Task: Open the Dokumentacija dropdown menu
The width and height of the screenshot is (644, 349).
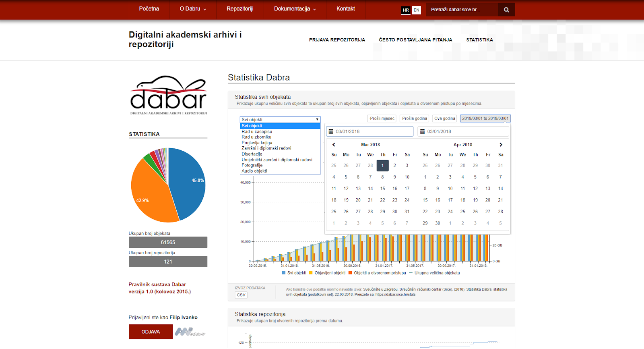Action: click(x=295, y=9)
